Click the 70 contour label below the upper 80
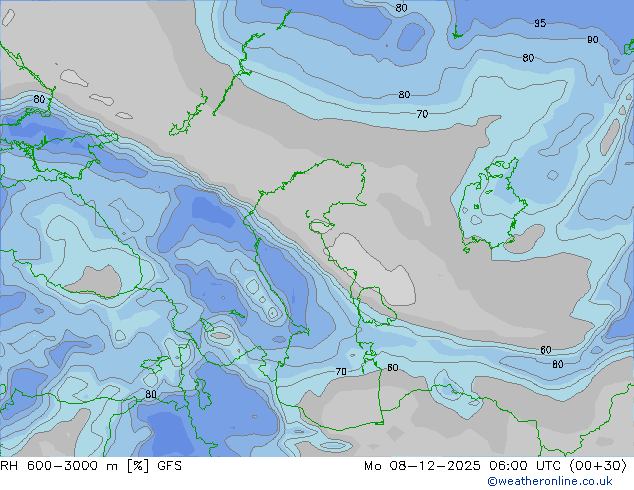This screenshot has width=634, height=490. pyautogui.click(x=422, y=114)
